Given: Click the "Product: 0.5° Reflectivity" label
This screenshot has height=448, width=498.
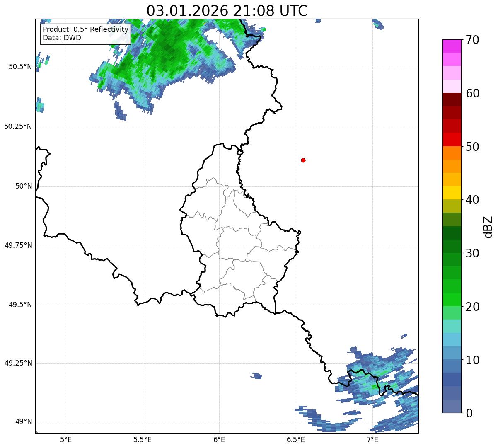Looking at the screenshot, I should pyautogui.click(x=85, y=30).
